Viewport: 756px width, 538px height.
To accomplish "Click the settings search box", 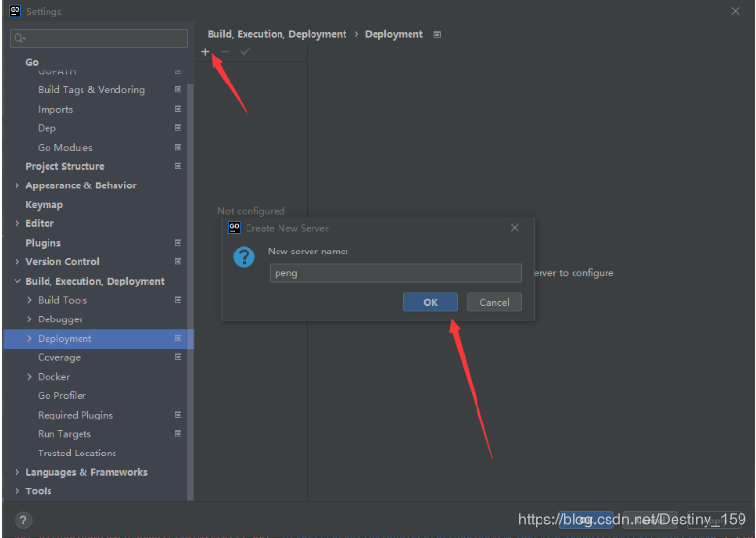I will point(99,38).
